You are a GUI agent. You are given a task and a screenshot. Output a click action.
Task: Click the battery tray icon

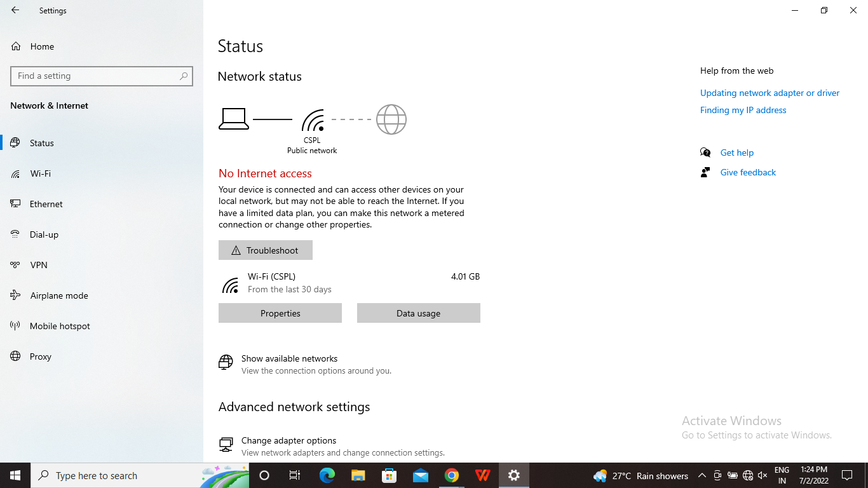click(x=732, y=475)
